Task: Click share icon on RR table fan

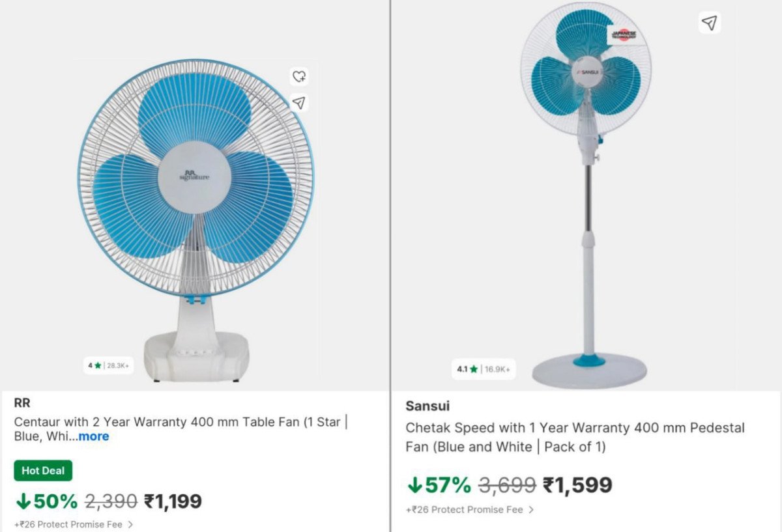Action: pyautogui.click(x=299, y=103)
